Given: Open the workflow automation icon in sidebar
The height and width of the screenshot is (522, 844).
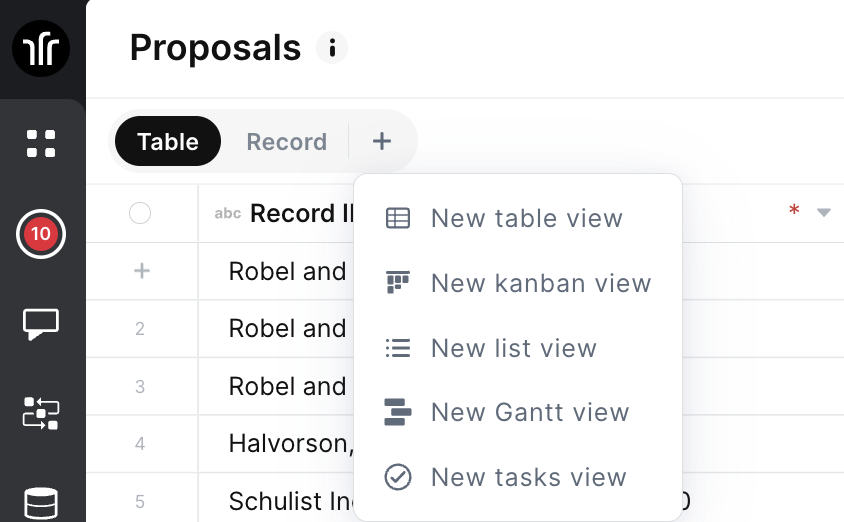Looking at the screenshot, I should click(x=41, y=412).
